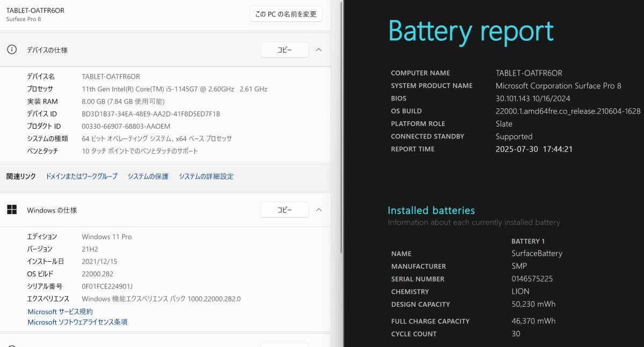Image resolution: width=644 pixels, height=347 pixels.
Task: Select the report time 2025-07-30 value
Action: [534, 149]
